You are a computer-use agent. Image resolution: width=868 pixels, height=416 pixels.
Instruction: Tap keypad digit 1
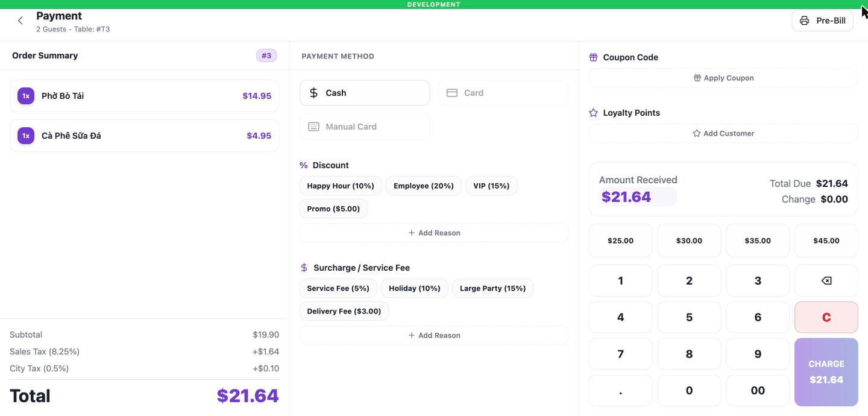620,280
